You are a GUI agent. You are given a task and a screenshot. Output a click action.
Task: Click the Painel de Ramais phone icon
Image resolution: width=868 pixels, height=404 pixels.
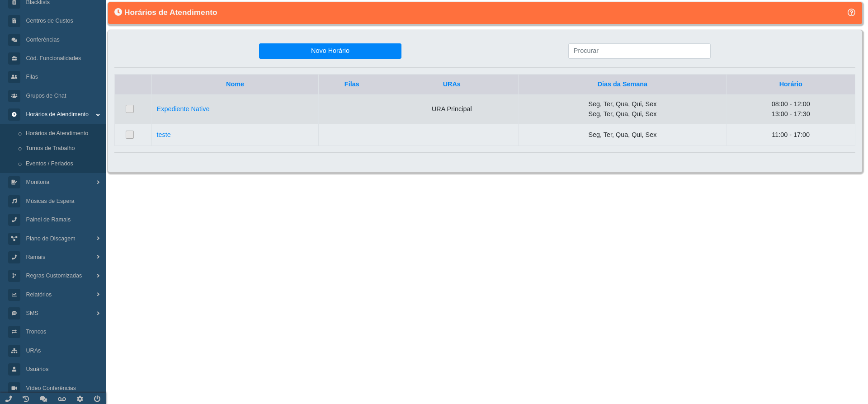coord(14,220)
